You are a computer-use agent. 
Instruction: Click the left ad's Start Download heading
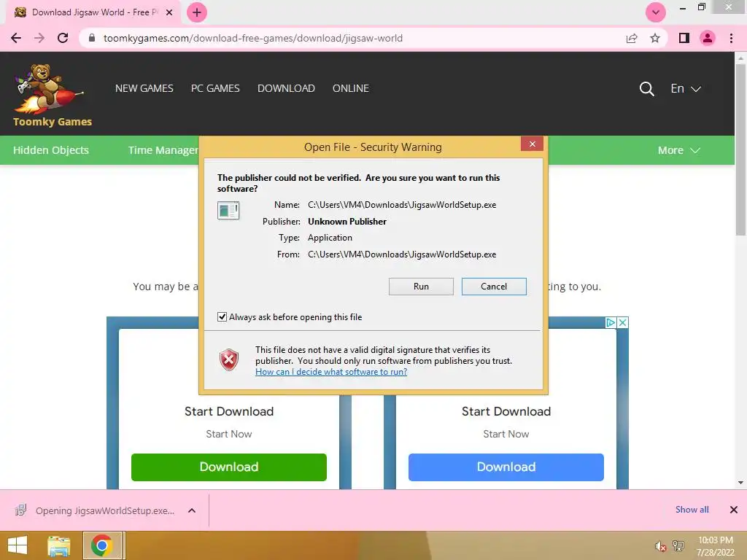point(228,411)
